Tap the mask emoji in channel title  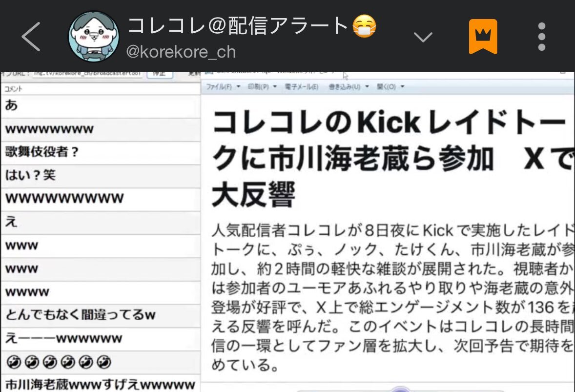pyautogui.click(x=364, y=26)
